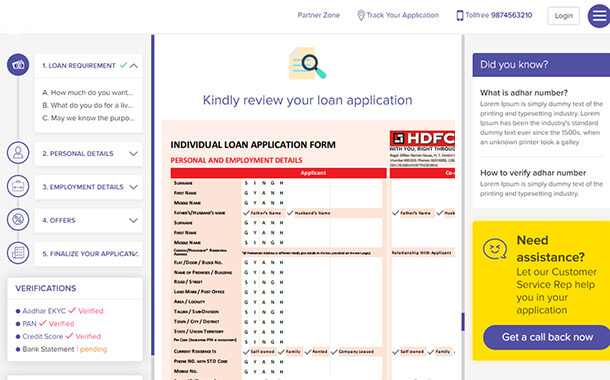This screenshot has width=610, height=380.
Task: Click the VERIFICATIONS panel heading
Action: click(x=46, y=288)
